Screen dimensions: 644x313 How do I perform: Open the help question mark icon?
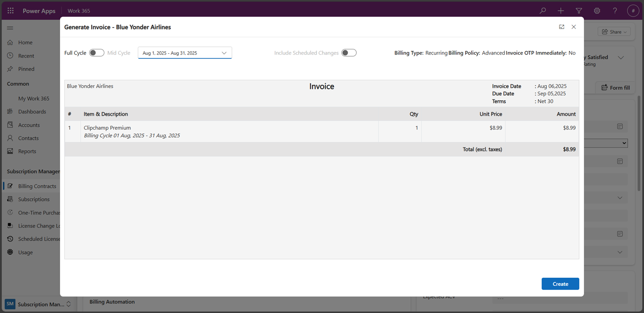click(615, 11)
